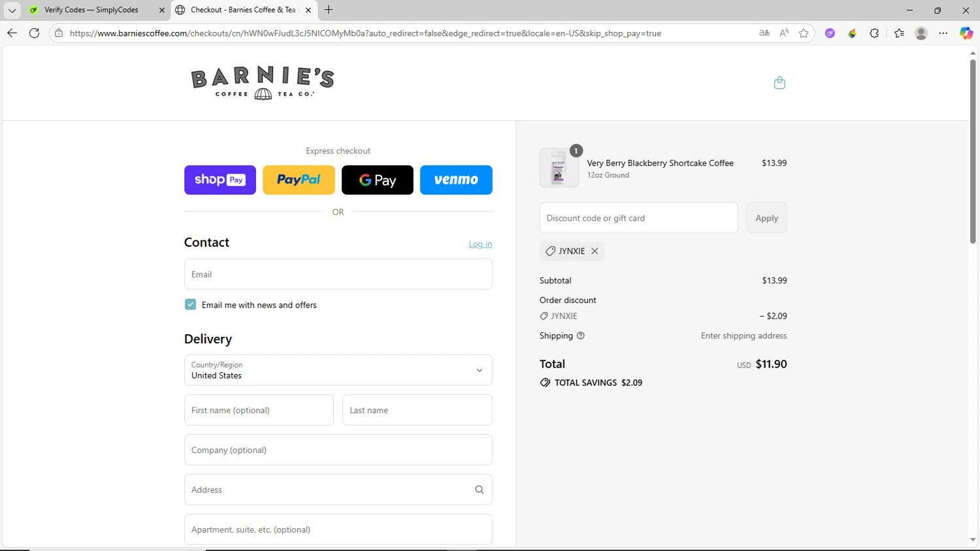
Task: Click the Very Berry Blackberry Shortcake Coffee name
Action: pyautogui.click(x=660, y=163)
